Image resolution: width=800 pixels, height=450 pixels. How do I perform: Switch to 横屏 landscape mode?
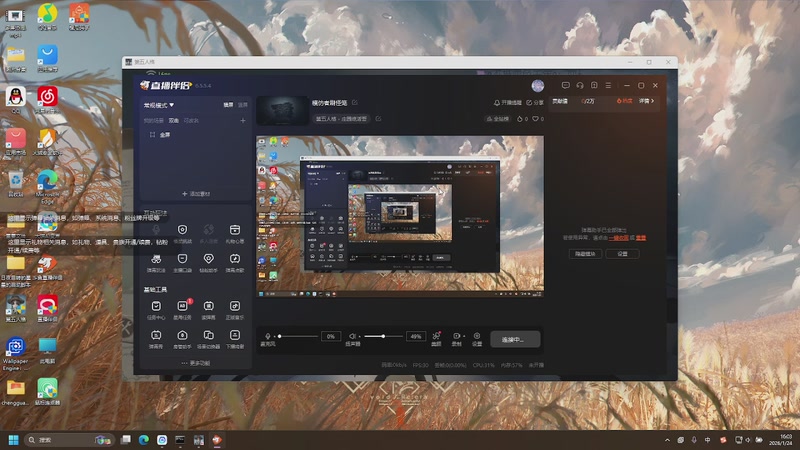[228, 105]
